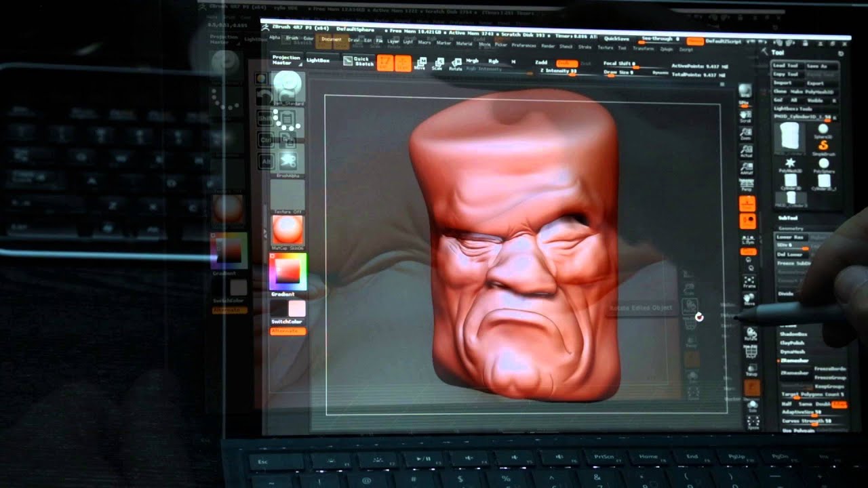Expand the DynaMesh subsection

pos(792,352)
